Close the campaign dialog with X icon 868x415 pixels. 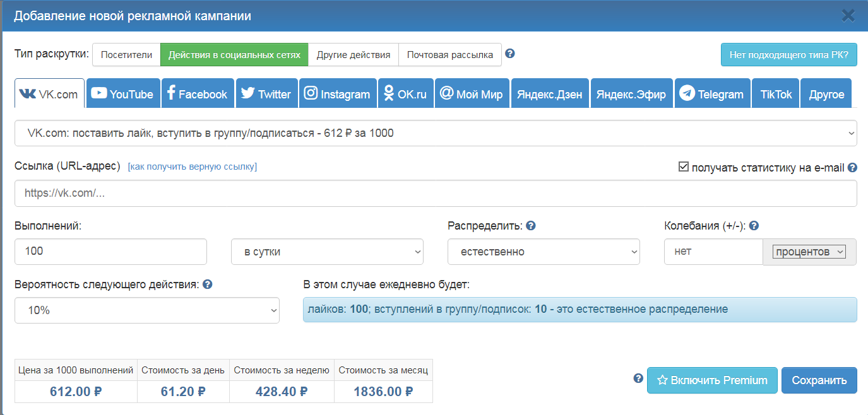(848, 16)
